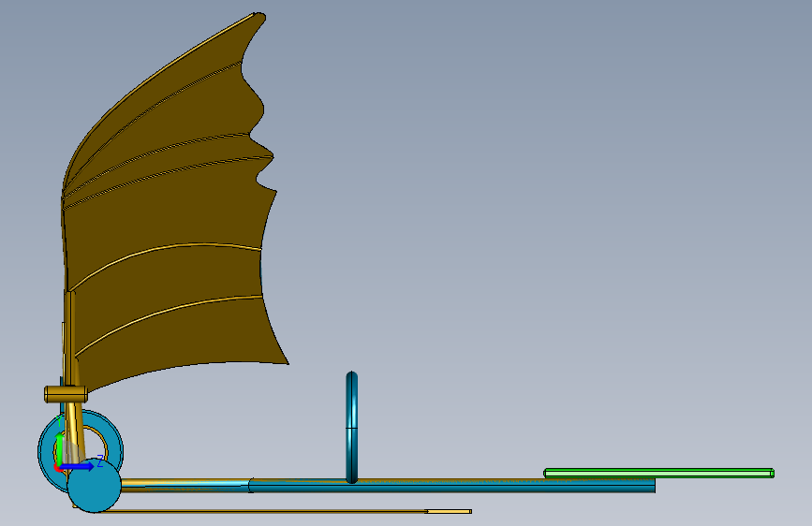Click the yellow tip of the thin lower rod
812x526 pixels.
pyautogui.click(x=449, y=512)
